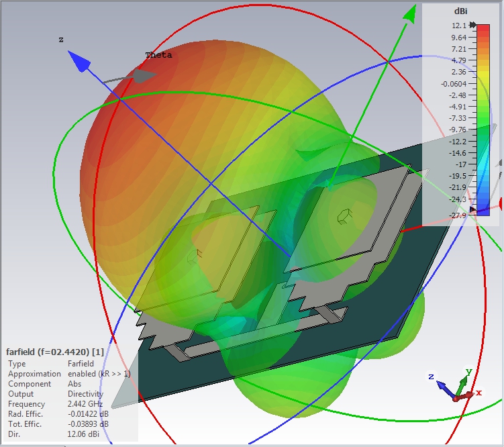Click the xyz orientation axis triad
The height and width of the screenshot is (447, 504).
[x=455, y=386]
